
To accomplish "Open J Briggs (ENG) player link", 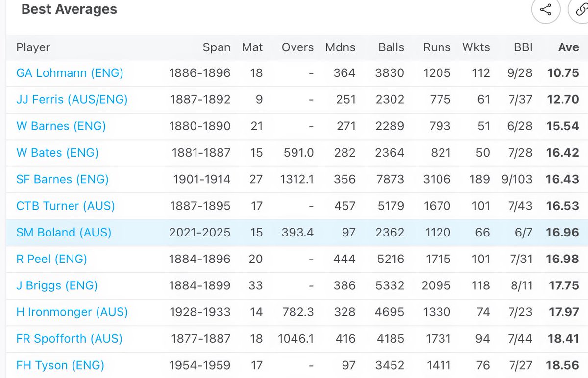I will pos(57,285).
